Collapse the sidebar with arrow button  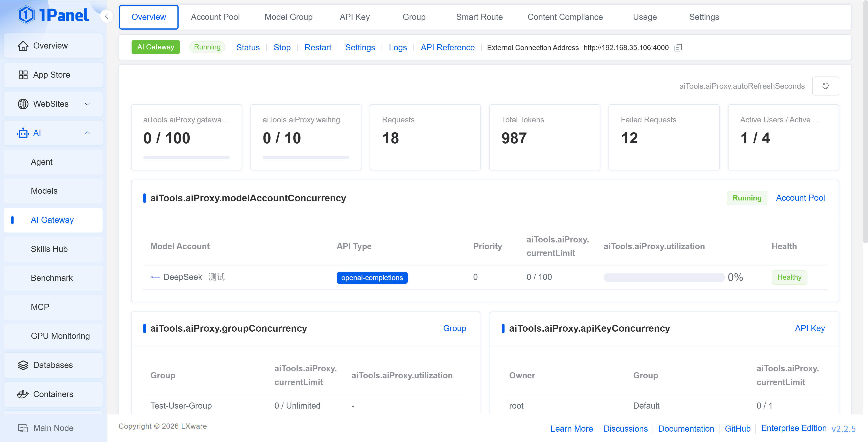pyautogui.click(x=106, y=16)
